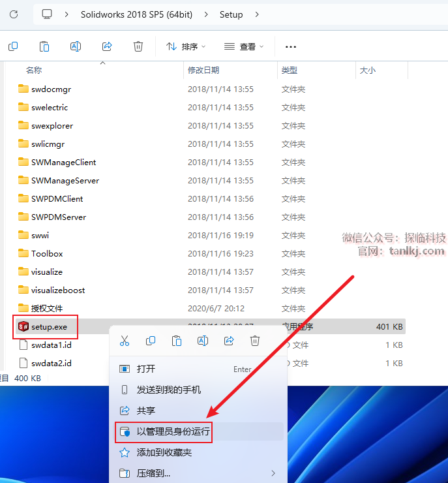Image resolution: width=448 pixels, height=483 pixels.
Task: Click Share icon in context menu
Action: point(229,341)
